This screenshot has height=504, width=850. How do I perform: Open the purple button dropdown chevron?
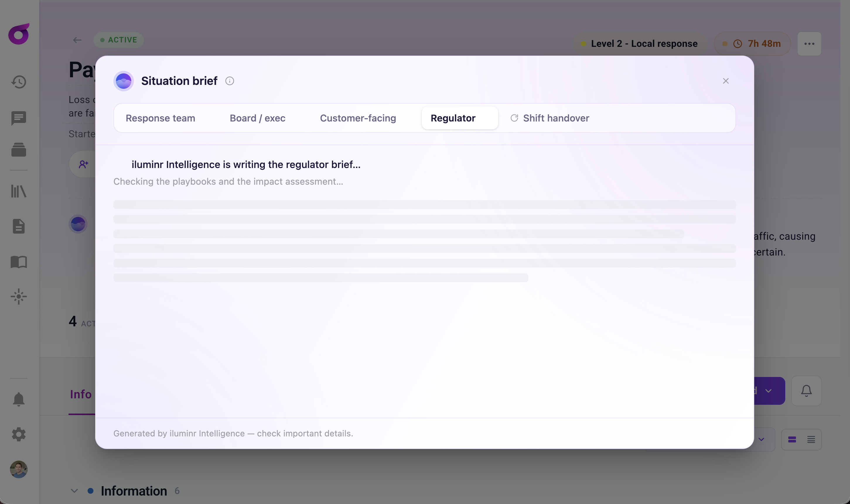768,391
